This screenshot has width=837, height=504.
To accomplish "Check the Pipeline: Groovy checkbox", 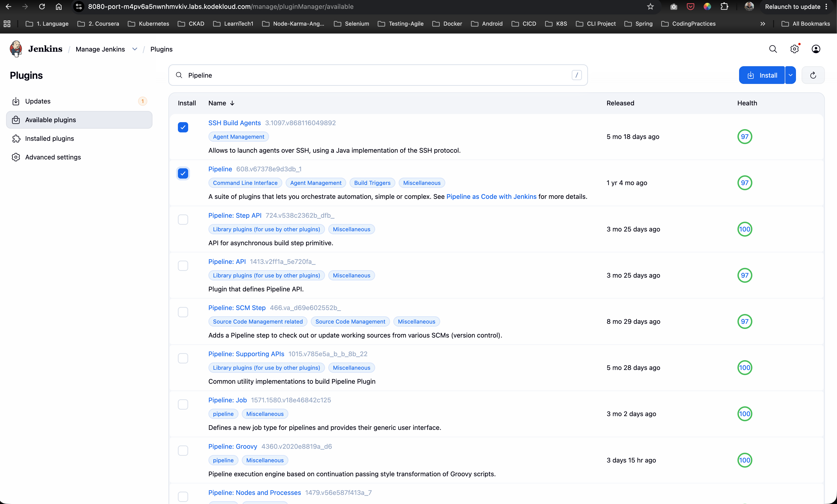I will (183, 451).
